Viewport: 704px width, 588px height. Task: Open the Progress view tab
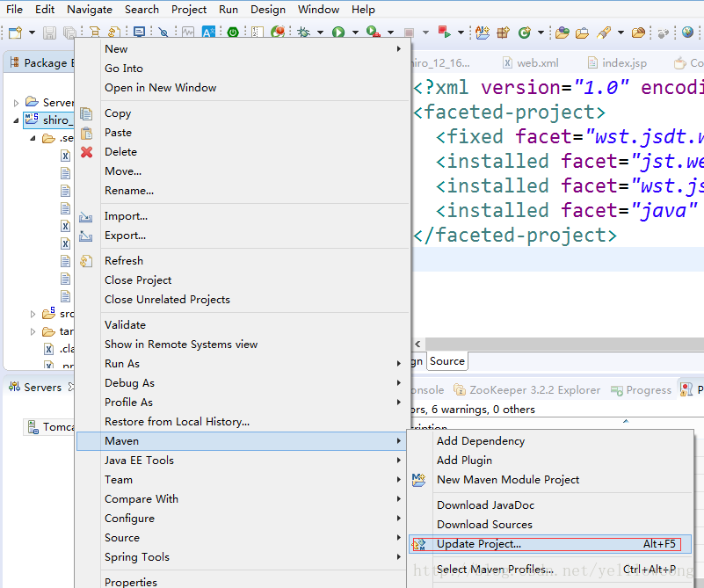click(648, 390)
